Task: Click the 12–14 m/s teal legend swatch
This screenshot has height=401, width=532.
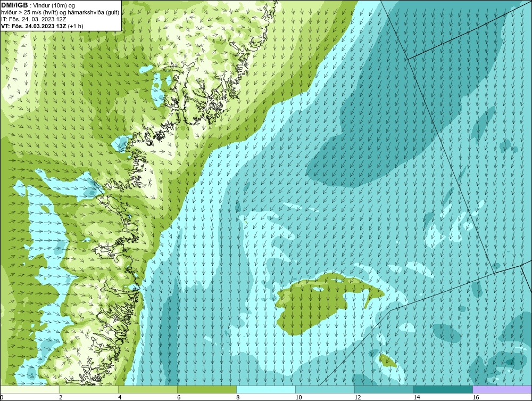Action: coord(384,389)
